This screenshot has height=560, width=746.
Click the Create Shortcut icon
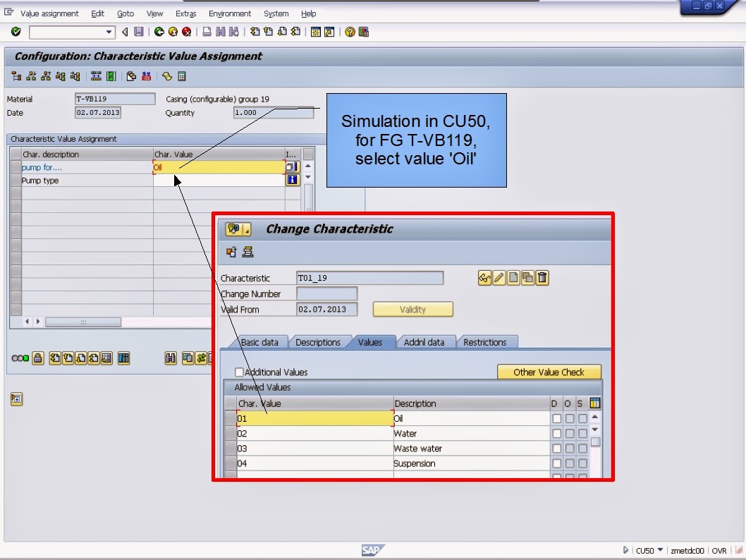click(x=329, y=32)
